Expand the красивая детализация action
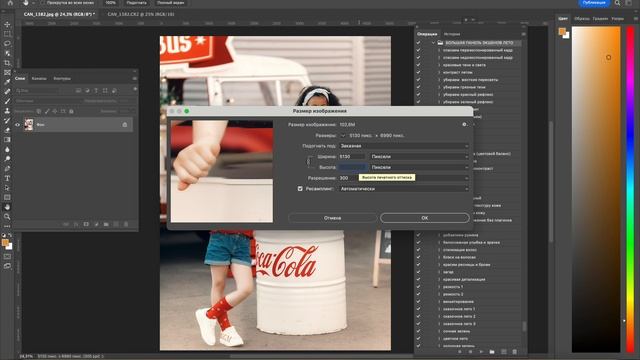640x360 pixels. (439, 279)
